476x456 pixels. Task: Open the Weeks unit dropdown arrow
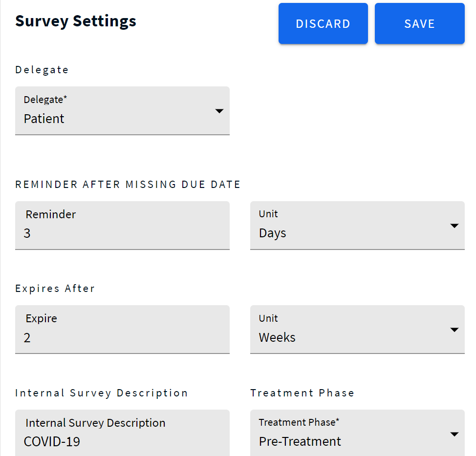[x=454, y=330]
